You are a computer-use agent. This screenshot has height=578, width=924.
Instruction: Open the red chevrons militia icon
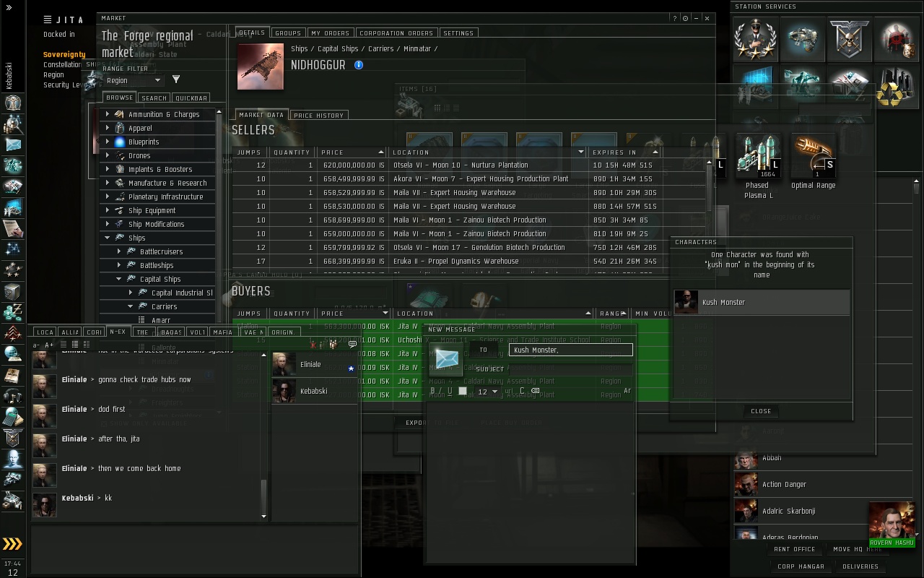[12, 334]
